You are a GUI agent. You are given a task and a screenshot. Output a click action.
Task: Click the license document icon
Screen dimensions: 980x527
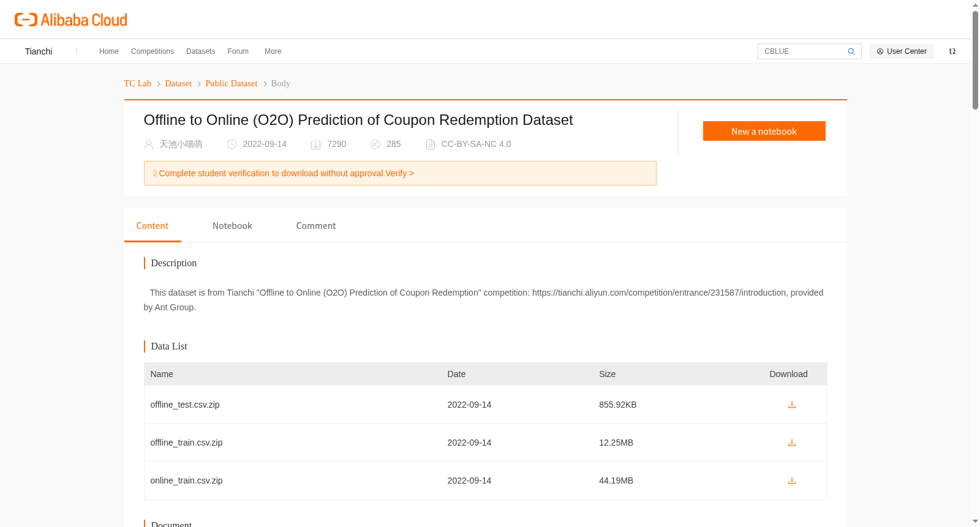(x=431, y=144)
